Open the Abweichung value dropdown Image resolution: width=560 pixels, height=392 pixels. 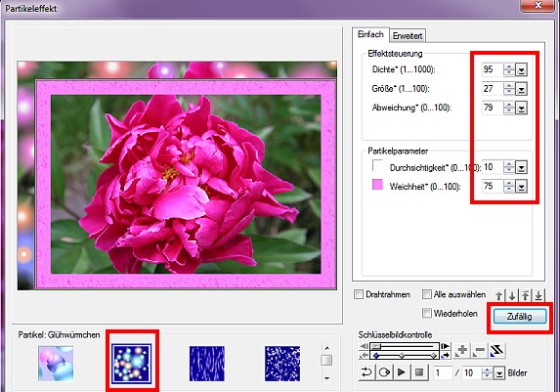pos(522,108)
